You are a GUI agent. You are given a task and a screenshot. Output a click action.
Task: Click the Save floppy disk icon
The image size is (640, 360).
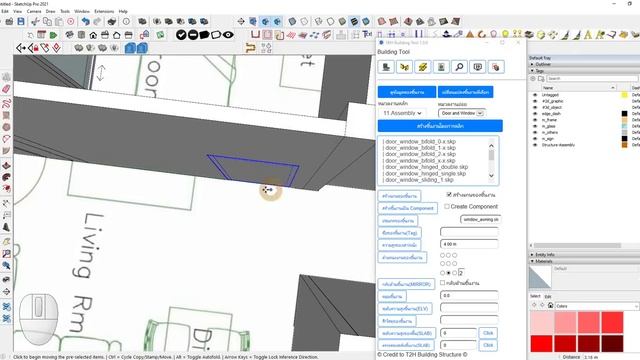(21, 21)
